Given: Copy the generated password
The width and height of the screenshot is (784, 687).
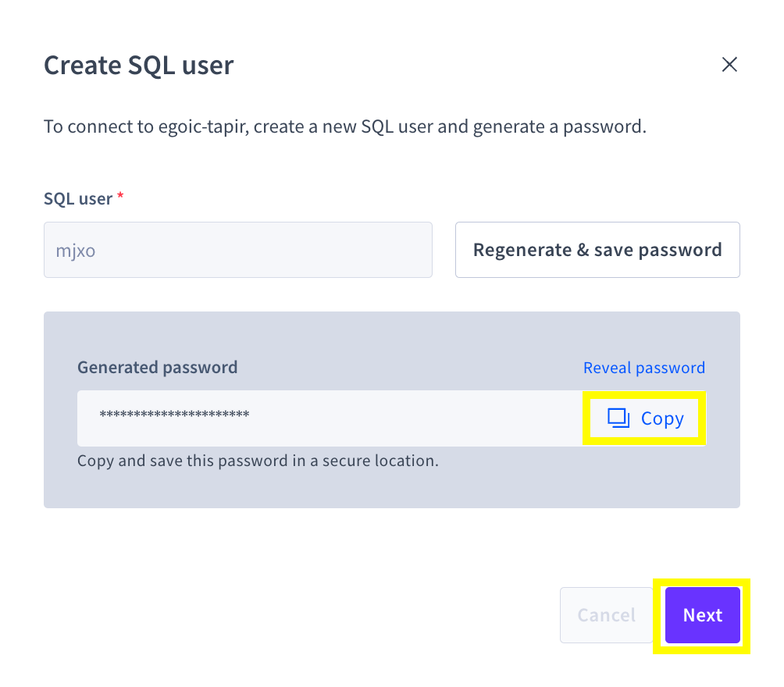Looking at the screenshot, I should pyautogui.click(x=645, y=418).
